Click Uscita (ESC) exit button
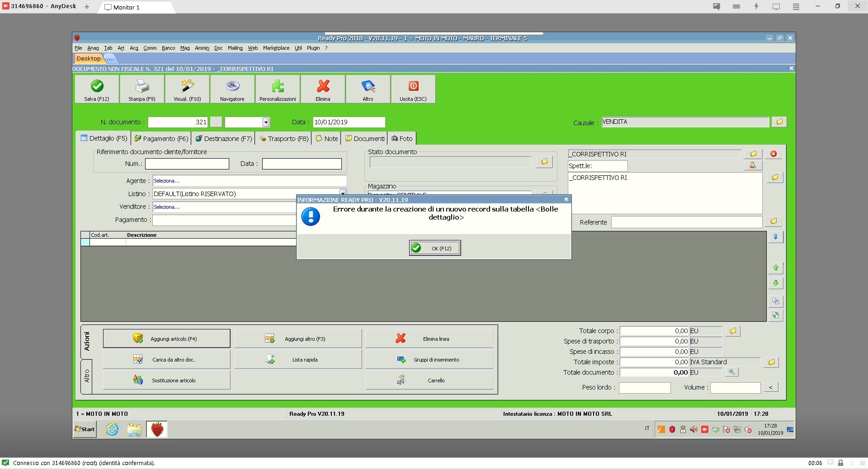This screenshot has width=868, height=470. pos(413,89)
